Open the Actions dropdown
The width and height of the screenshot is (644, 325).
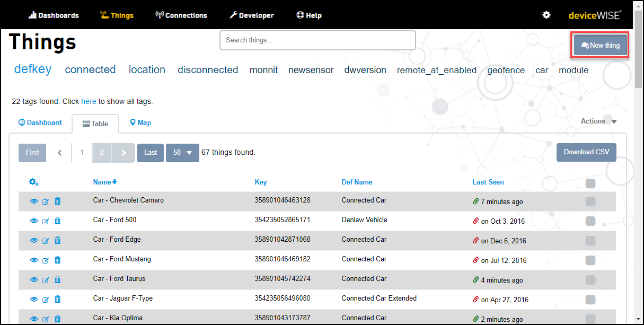[599, 121]
